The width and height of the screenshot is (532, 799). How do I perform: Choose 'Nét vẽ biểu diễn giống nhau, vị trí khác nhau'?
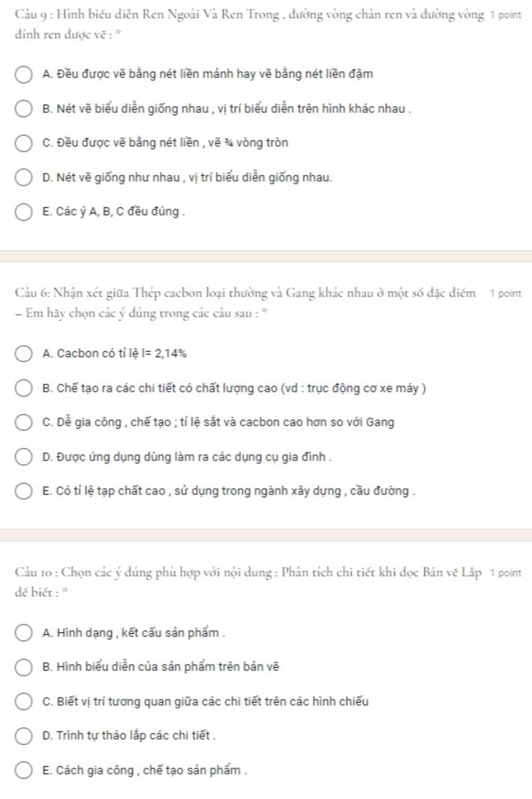coord(23,109)
